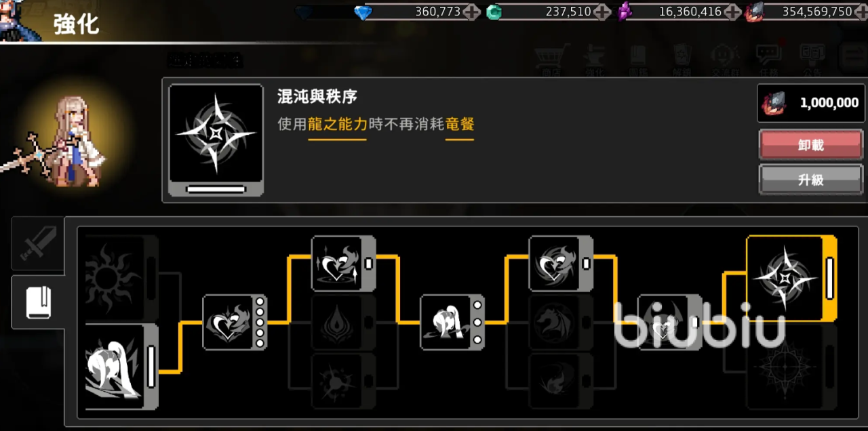Add more green gems with the plus button
The width and height of the screenshot is (868, 431).
[x=601, y=12]
